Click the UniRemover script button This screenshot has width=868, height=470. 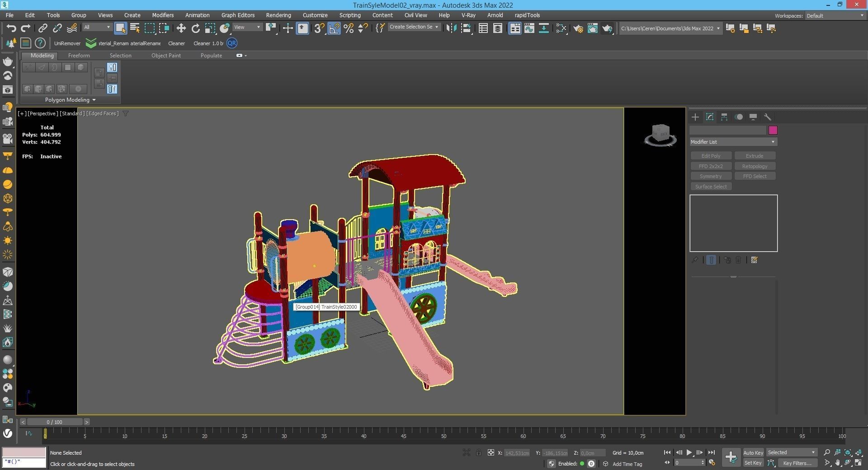click(x=67, y=43)
